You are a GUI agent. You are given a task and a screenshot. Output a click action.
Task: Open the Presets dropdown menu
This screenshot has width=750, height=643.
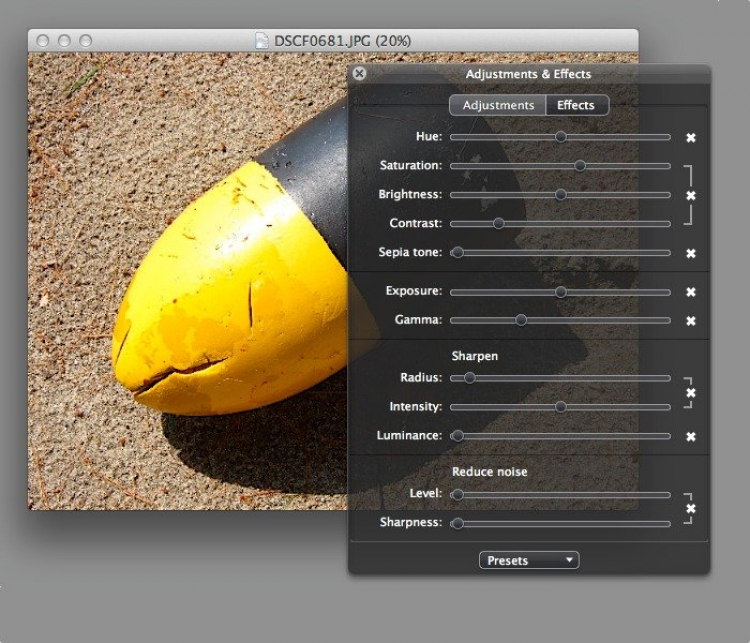[529, 560]
